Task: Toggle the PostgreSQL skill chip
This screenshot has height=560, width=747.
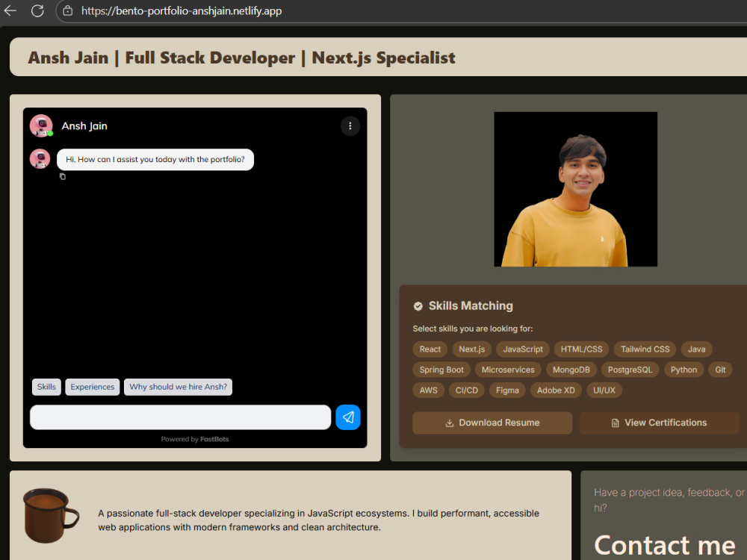Action: 630,370
